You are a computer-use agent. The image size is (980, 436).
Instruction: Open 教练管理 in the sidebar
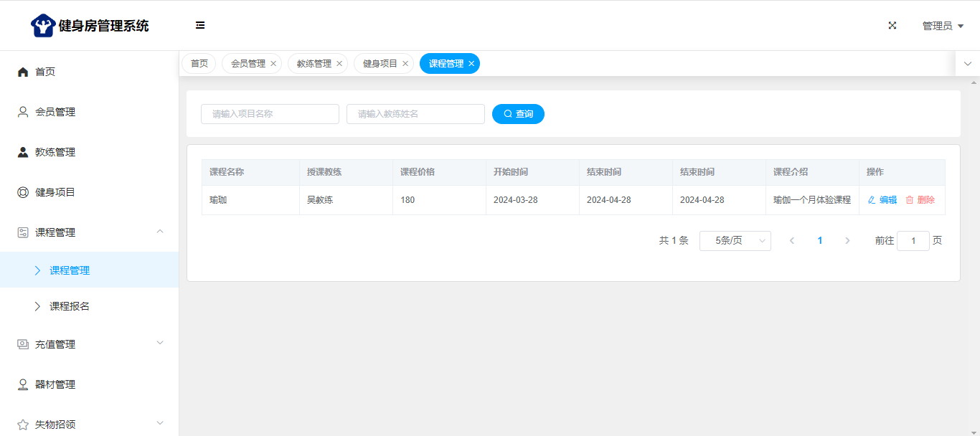pyautogui.click(x=55, y=152)
